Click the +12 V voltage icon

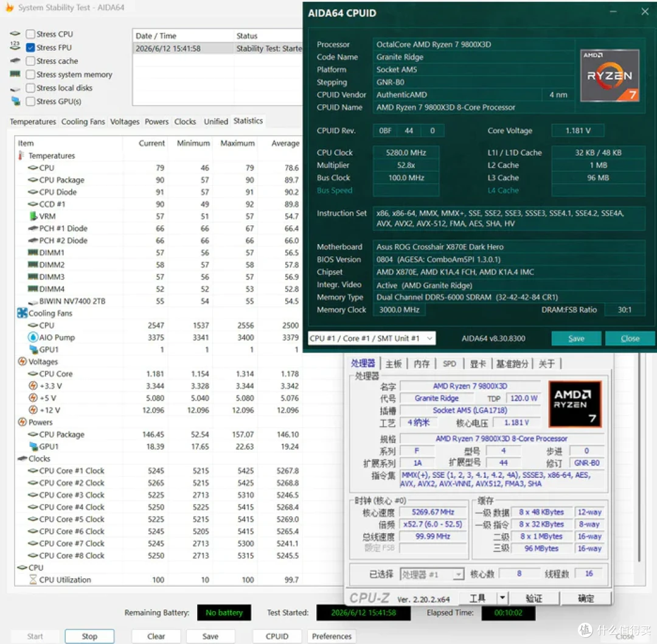point(33,410)
